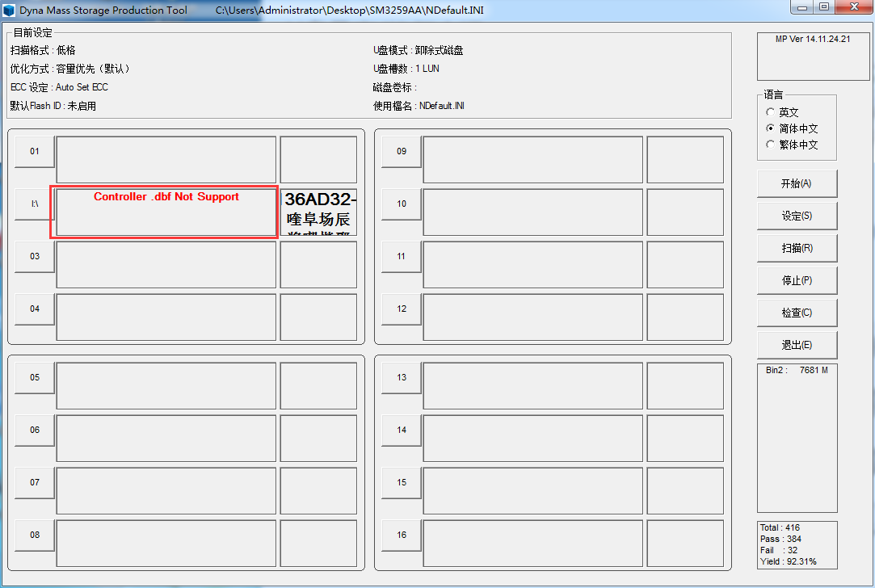
Task: Maximize the Dyna Mass Storage window
Action: click(825, 8)
